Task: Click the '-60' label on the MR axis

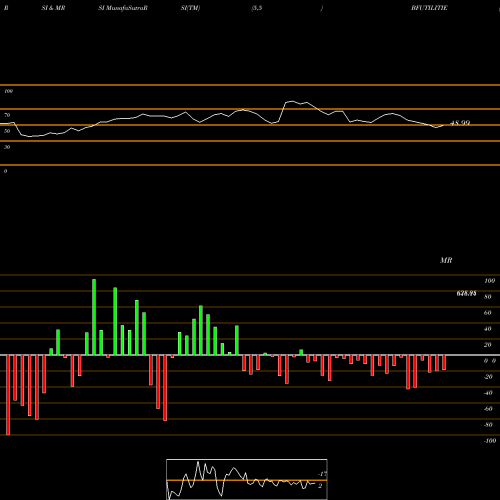Action: coord(488,409)
